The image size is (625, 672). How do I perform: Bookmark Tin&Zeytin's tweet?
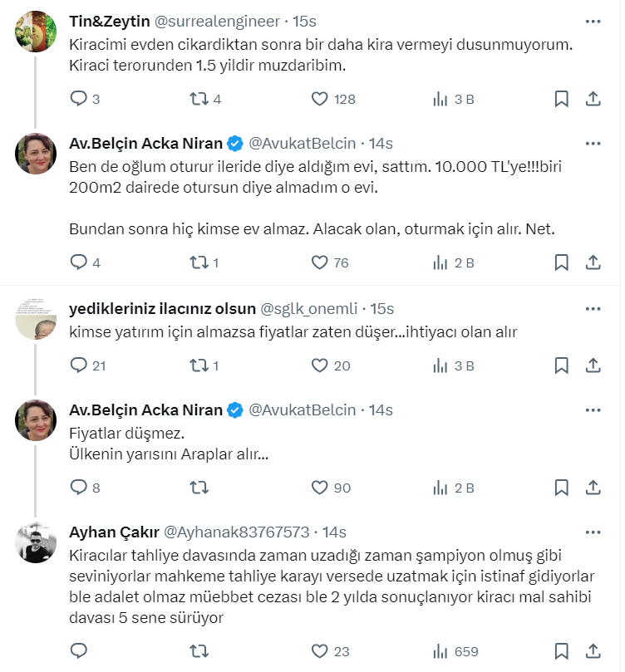pos(561,99)
